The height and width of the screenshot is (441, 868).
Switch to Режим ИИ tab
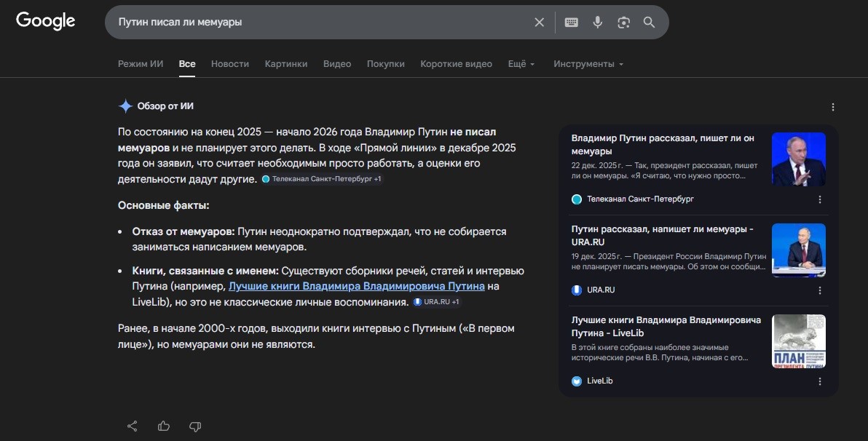click(141, 63)
